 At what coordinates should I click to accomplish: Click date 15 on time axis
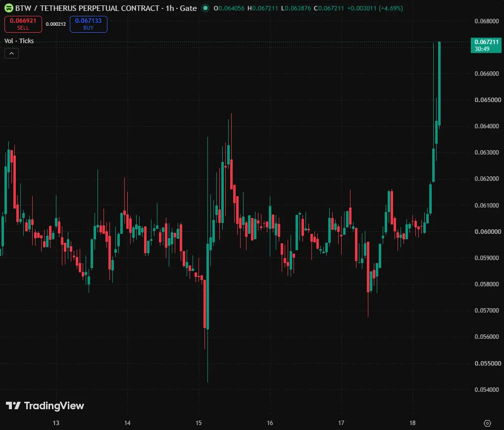[x=199, y=423]
